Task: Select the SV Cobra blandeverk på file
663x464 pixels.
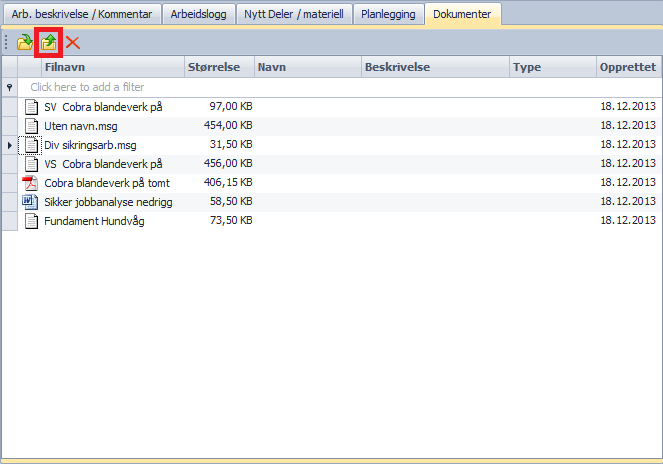Action: click(103, 107)
